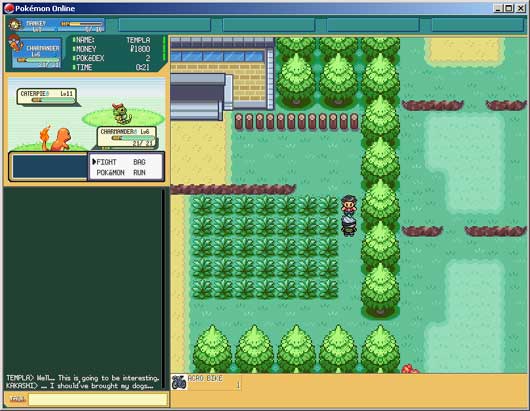Screen dimensions: 530x411
Task: Click the Charmander party panel HP bar
Action: pos(39,60)
